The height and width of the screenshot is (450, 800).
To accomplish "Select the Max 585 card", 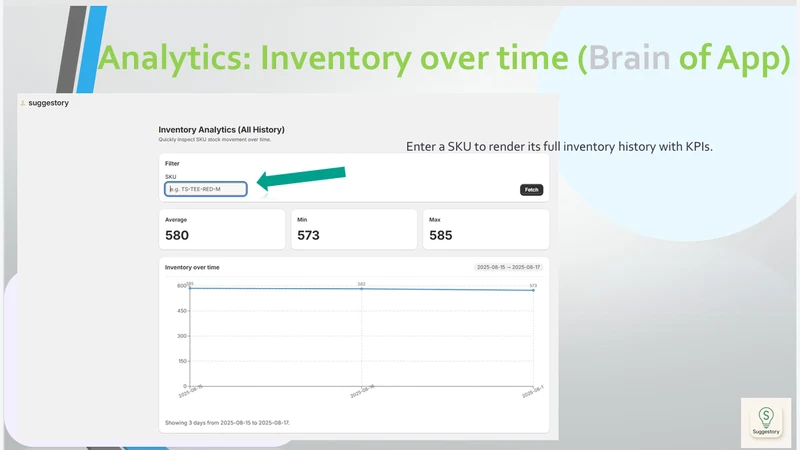I will point(486,230).
